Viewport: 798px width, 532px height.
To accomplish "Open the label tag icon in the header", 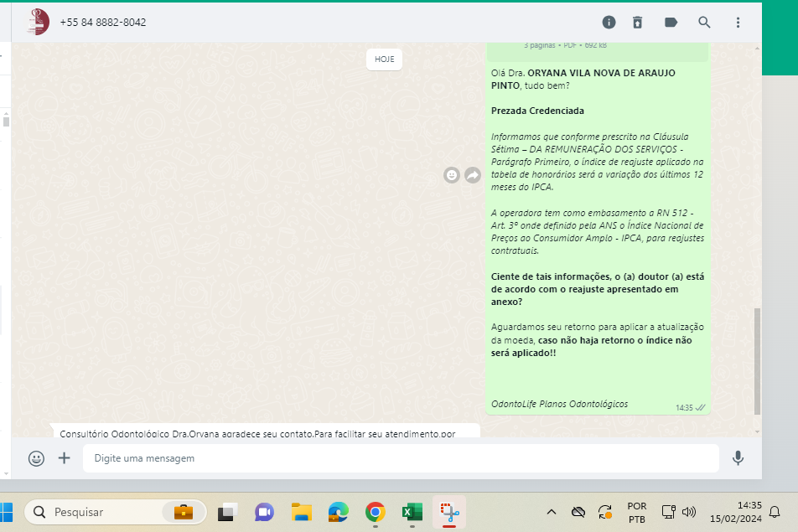I will click(671, 23).
